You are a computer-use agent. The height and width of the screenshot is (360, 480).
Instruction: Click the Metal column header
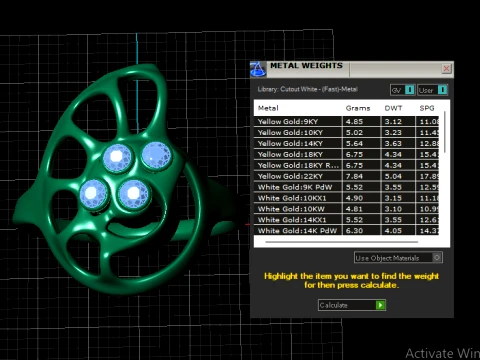pos(268,108)
